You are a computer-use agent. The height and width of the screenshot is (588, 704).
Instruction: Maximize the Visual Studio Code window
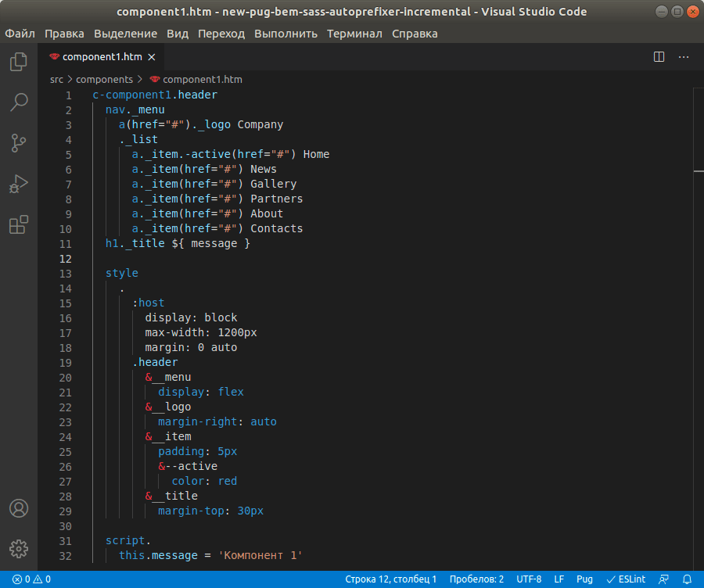[x=677, y=12]
